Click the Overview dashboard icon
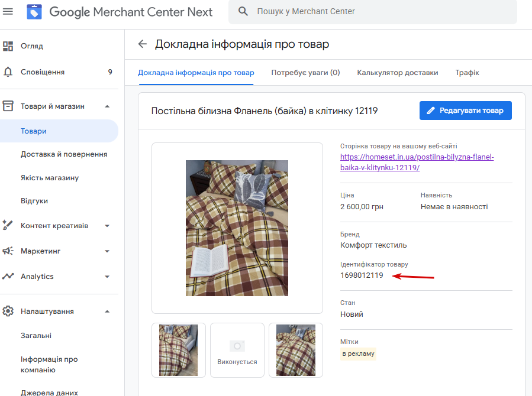Viewport: 532px width, 396px height. coord(8,46)
